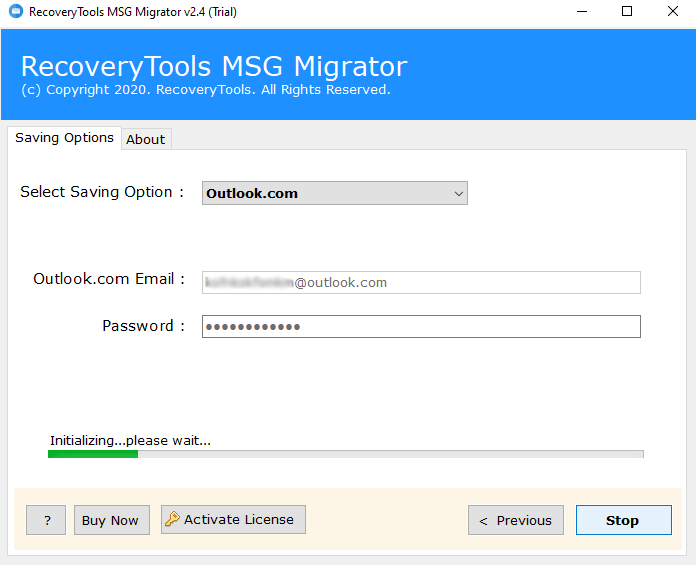This screenshot has width=696, height=565.
Task: Click the Outlook.com Email input field
Action: coord(421,282)
